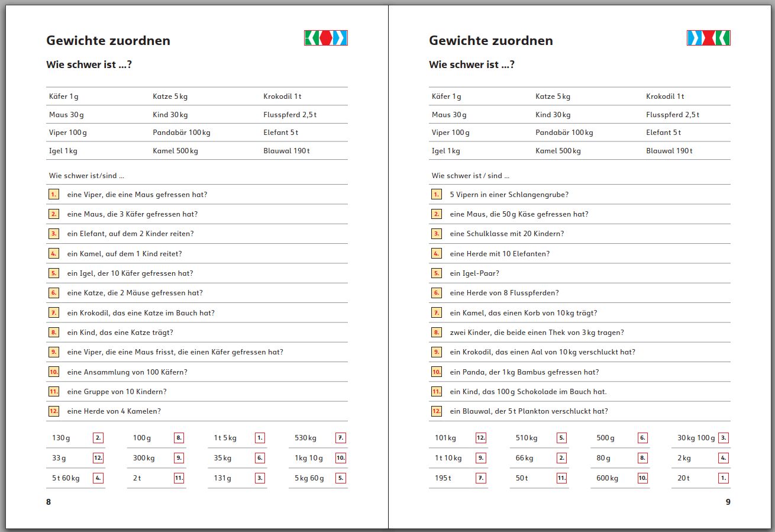Click the answer box next to 20 t

click(x=723, y=478)
